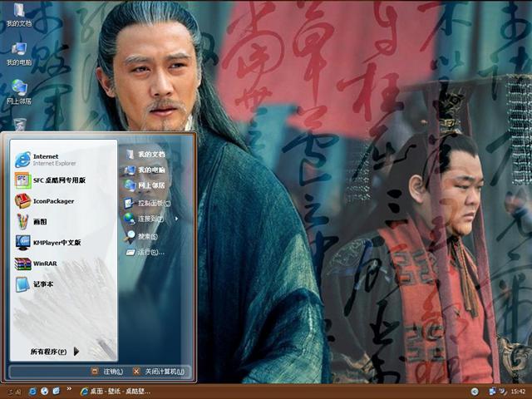Open 运行(R)... run dialog
This screenshot has width=532, height=399.
pyautogui.click(x=145, y=252)
